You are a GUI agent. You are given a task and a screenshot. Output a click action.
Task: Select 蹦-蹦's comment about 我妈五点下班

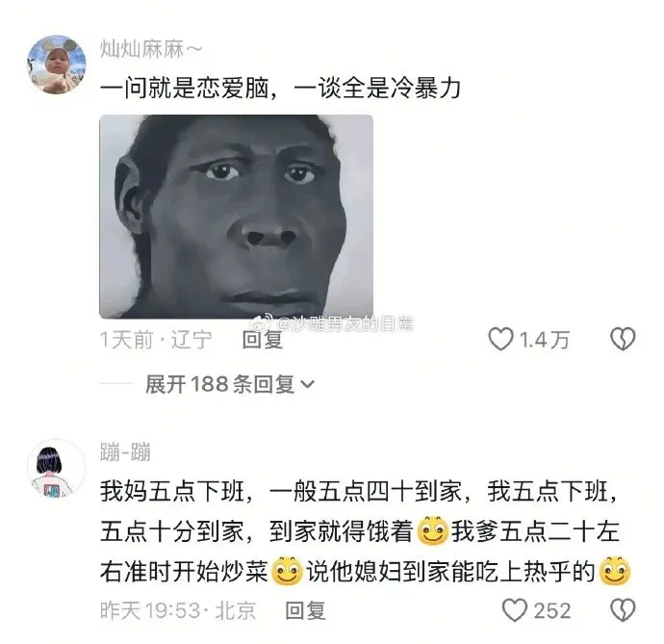coord(366,531)
